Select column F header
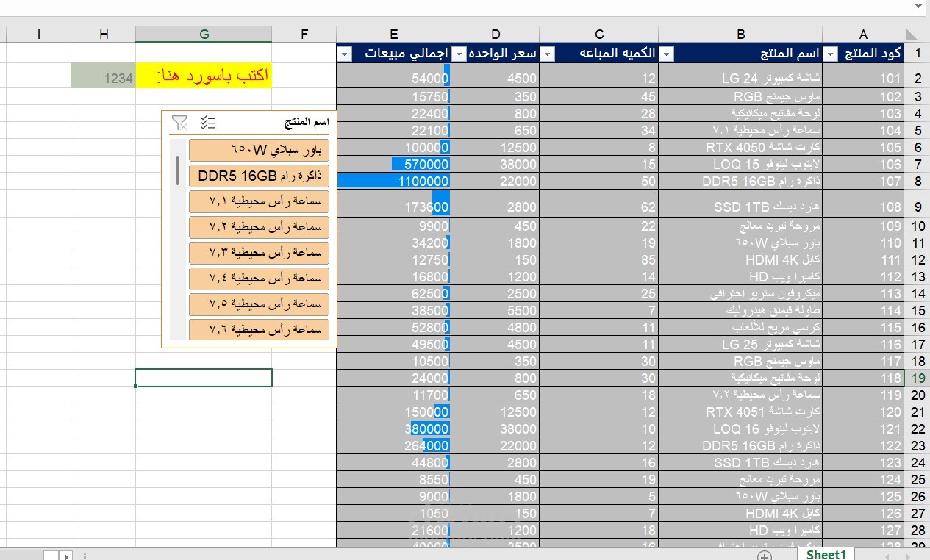930x560 pixels. 304,34
